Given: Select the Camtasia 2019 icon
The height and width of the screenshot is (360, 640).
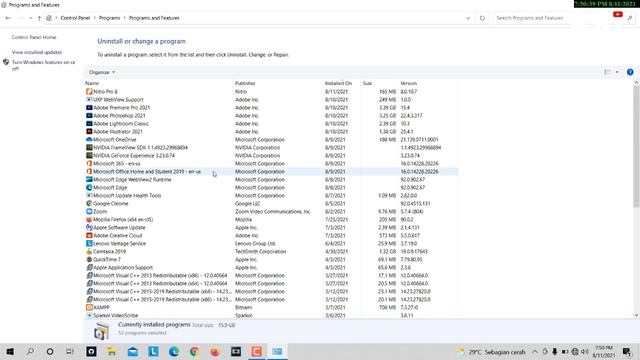Looking at the screenshot, I should [89, 251].
